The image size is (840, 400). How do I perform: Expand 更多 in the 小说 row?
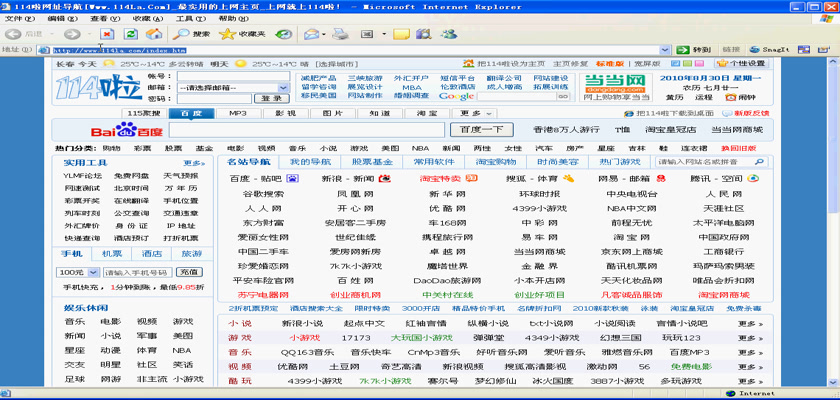tap(750, 323)
